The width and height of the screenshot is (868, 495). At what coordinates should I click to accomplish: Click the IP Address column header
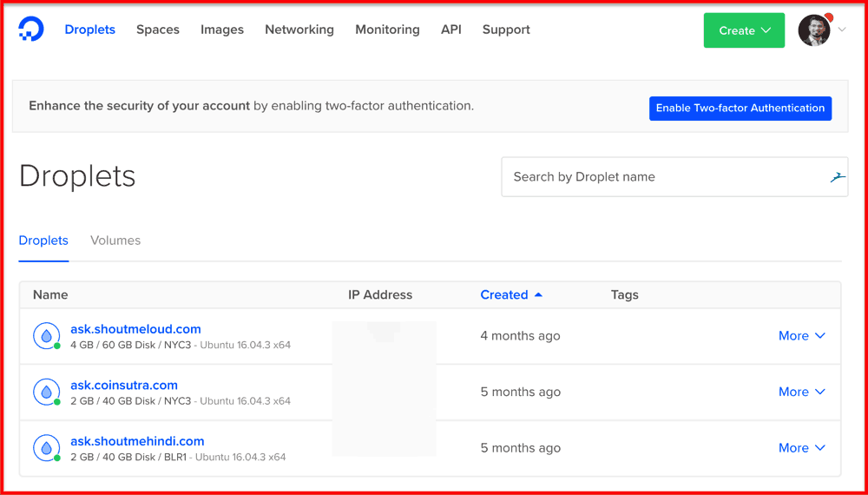tap(380, 295)
